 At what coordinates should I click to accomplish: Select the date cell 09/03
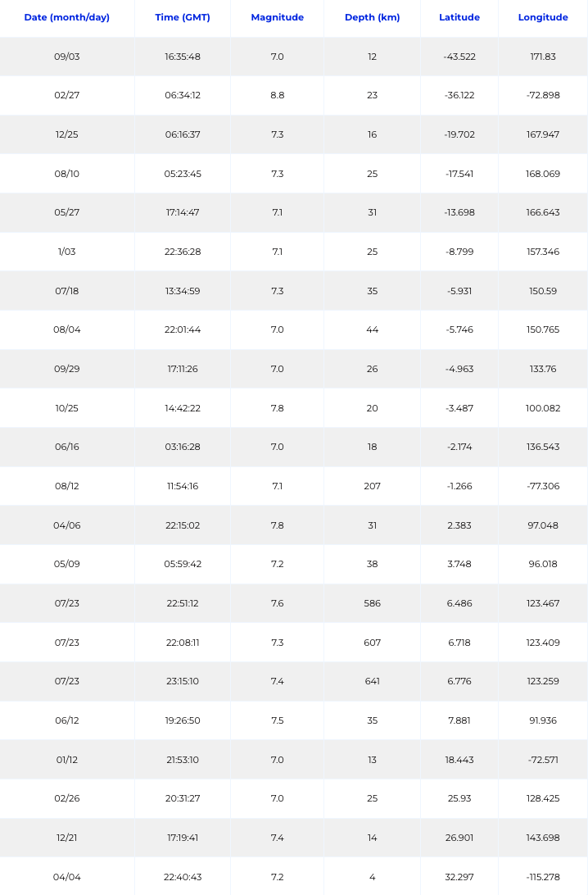pos(66,57)
